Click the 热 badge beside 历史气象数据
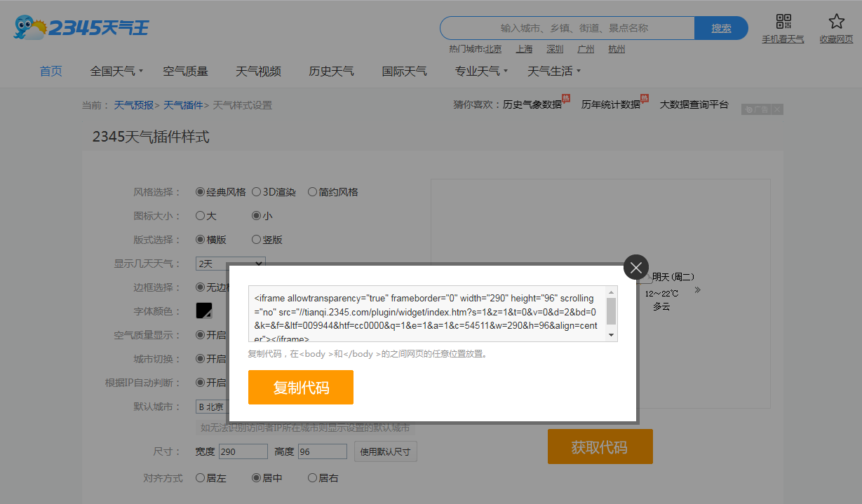This screenshot has height=504, width=862. coord(566,98)
